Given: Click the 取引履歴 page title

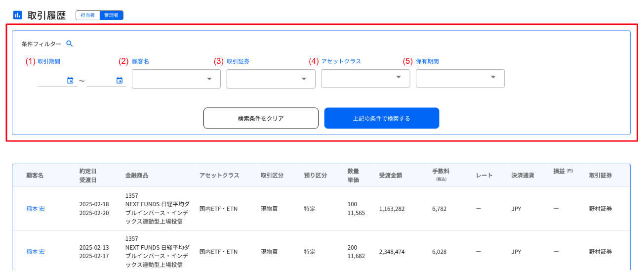Looking at the screenshot, I should (x=46, y=15).
